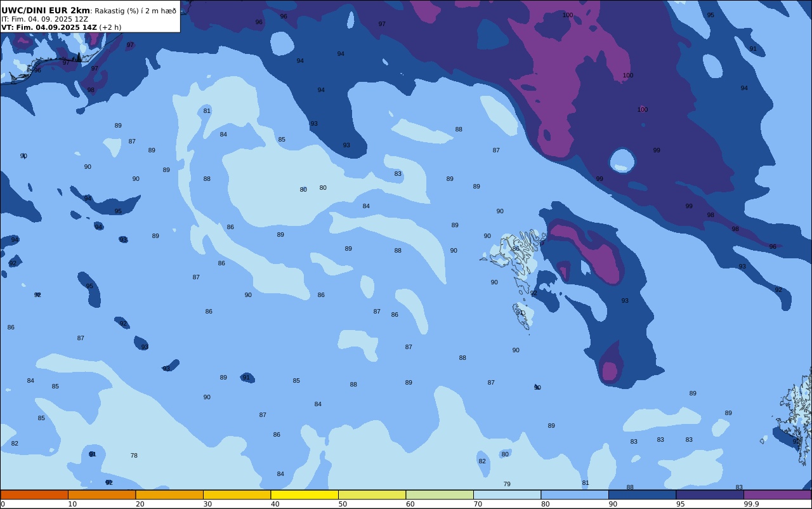Click the 'VT: Fim. 04.09.2025 14Z' valid time
Image resolution: width=812 pixels, height=509 pixels.
tap(49, 27)
